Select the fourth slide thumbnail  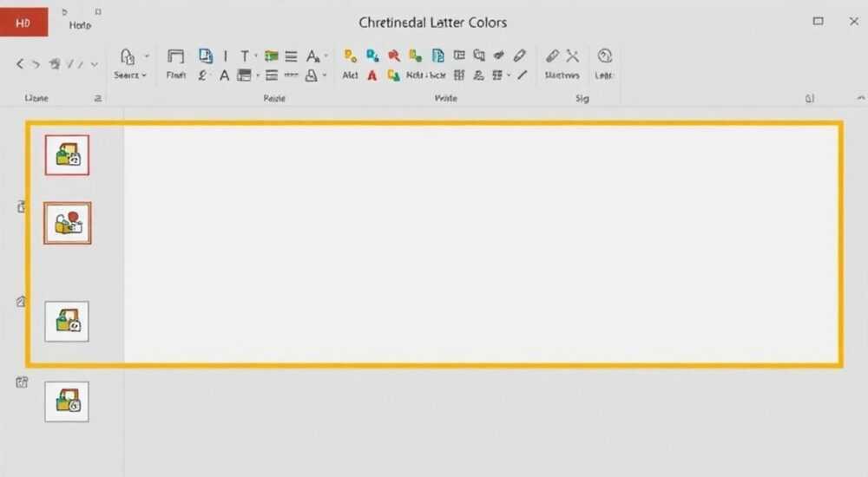(67, 402)
